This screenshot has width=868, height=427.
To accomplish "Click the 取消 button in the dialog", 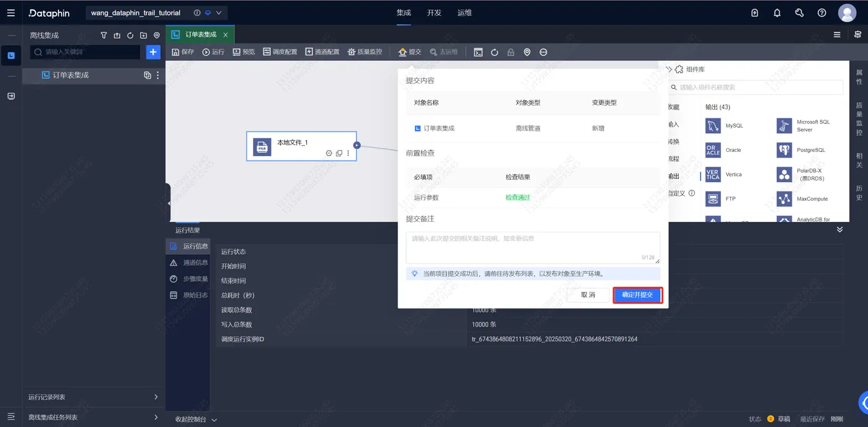I will pos(588,295).
